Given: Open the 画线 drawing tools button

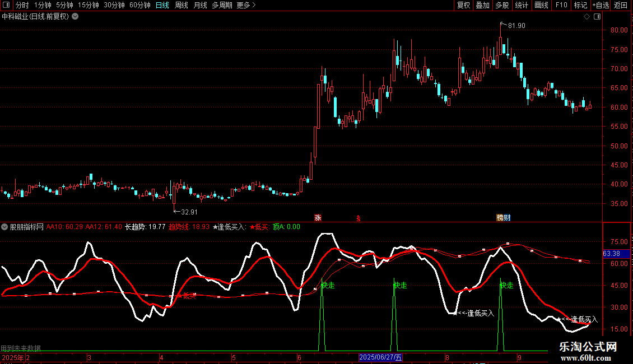Looking at the screenshot, I should click(541, 5).
